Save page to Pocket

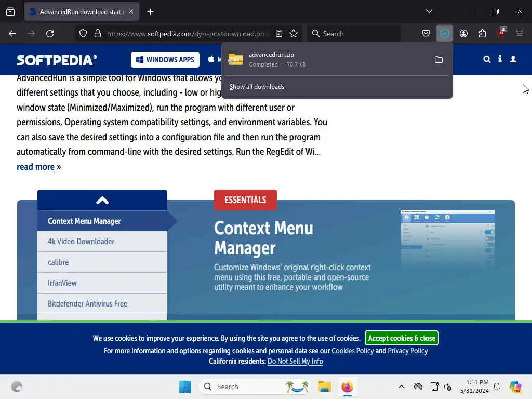[x=426, y=33]
